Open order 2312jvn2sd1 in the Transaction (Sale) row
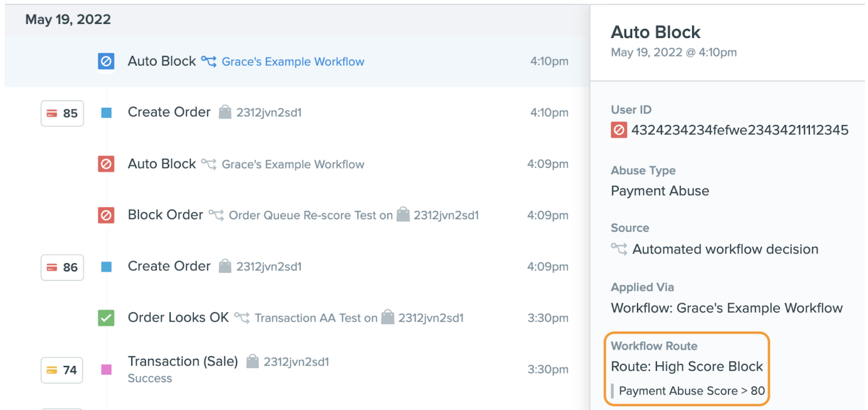The height and width of the screenshot is (410, 868). (x=297, y=362)
